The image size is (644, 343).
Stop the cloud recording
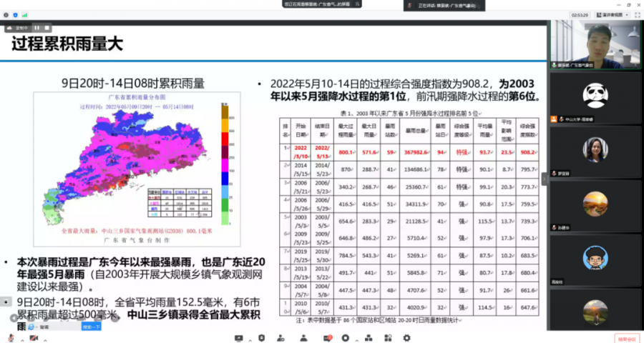tap(45, 28)
